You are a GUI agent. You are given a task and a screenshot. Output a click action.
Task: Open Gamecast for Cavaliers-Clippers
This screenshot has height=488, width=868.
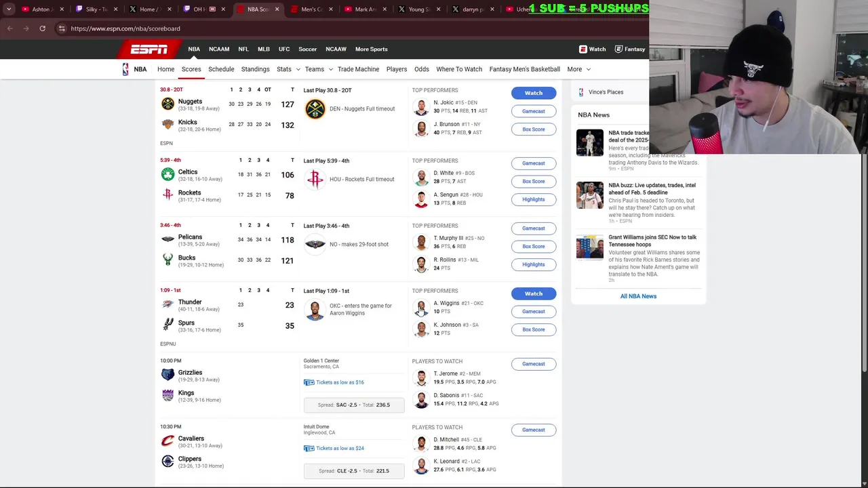pos(534,430)
